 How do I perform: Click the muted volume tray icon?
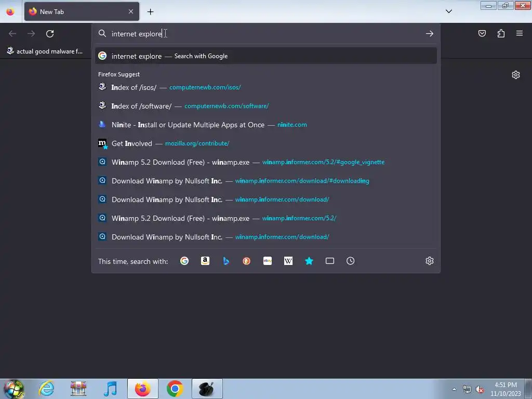480,389
